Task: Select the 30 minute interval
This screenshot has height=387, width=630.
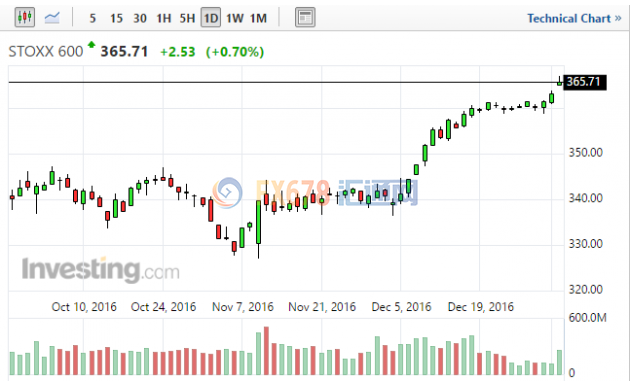Action: coord(140,18)
